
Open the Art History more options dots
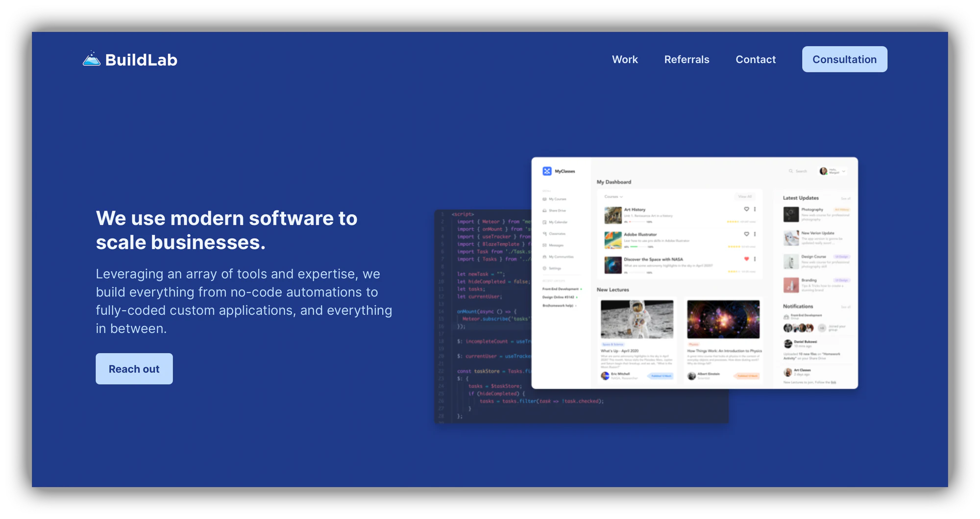point(755,209)
